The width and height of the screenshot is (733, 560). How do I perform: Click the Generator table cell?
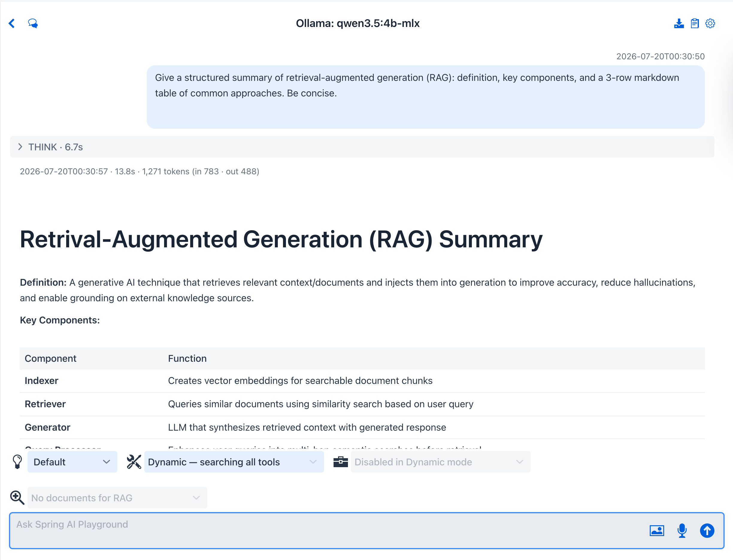tap(47, 427)
